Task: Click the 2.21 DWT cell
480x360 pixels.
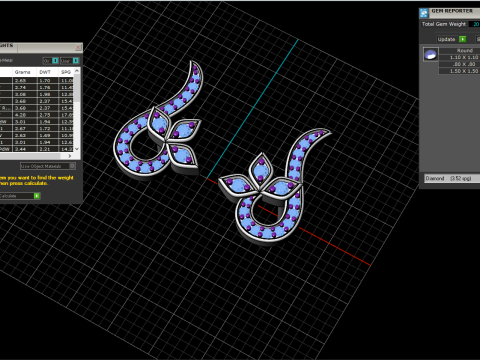Action: click(48, 149)
